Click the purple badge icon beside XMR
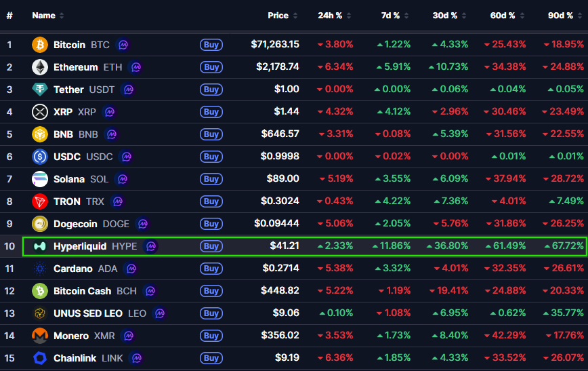588x371 pixels. (x=129, y=336)
